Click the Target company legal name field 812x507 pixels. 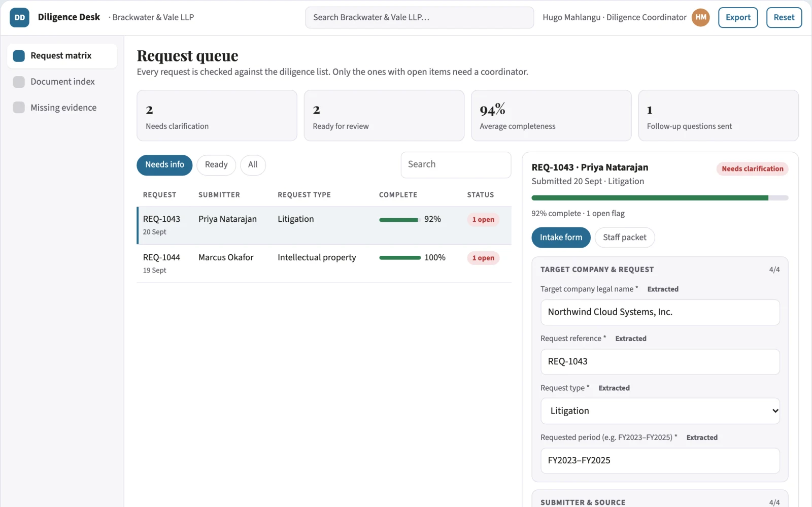pos(660,312)
